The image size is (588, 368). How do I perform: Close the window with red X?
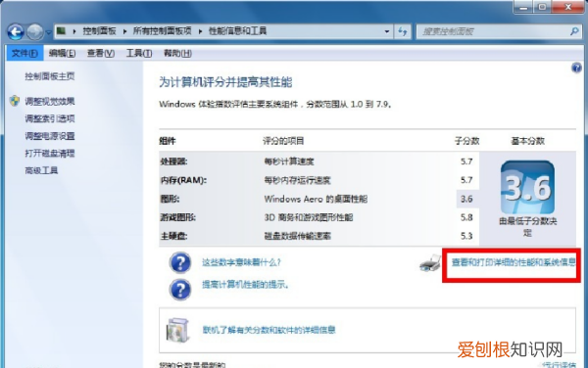(x=567, y=7)
